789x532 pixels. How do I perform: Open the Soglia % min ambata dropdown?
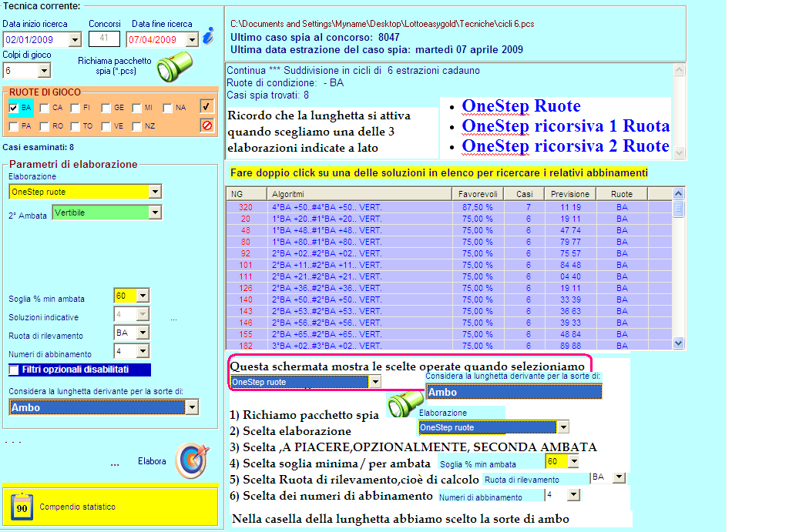143,296
